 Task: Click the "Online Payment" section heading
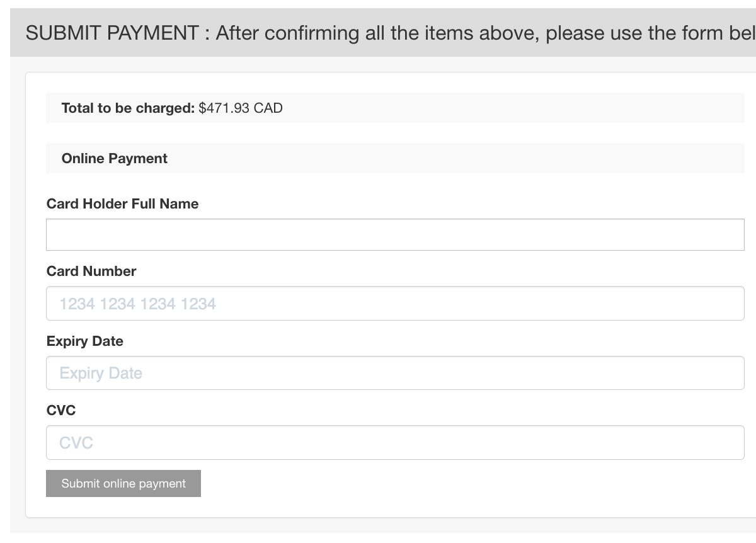click(115, 159)
